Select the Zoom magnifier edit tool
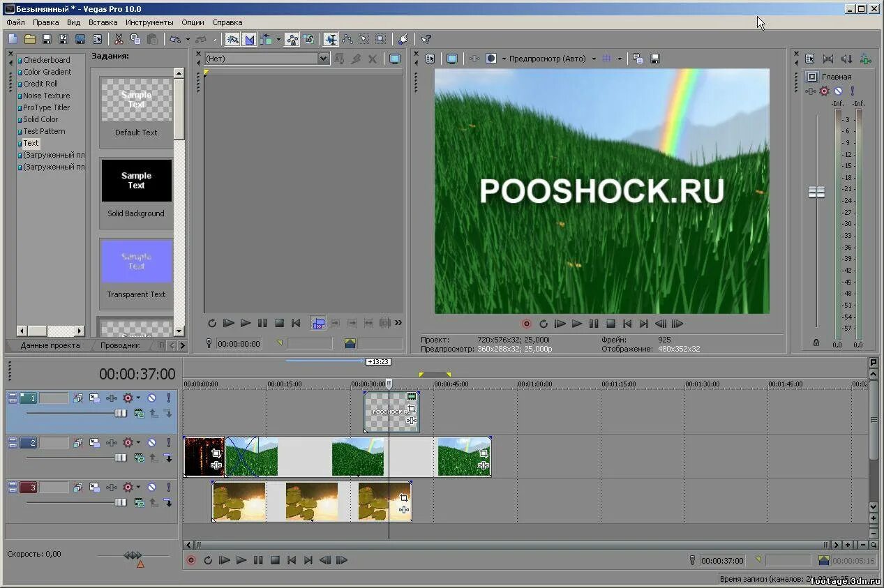Image resolution: width=884 pixels, height=588 pixels. pos(381,39)
